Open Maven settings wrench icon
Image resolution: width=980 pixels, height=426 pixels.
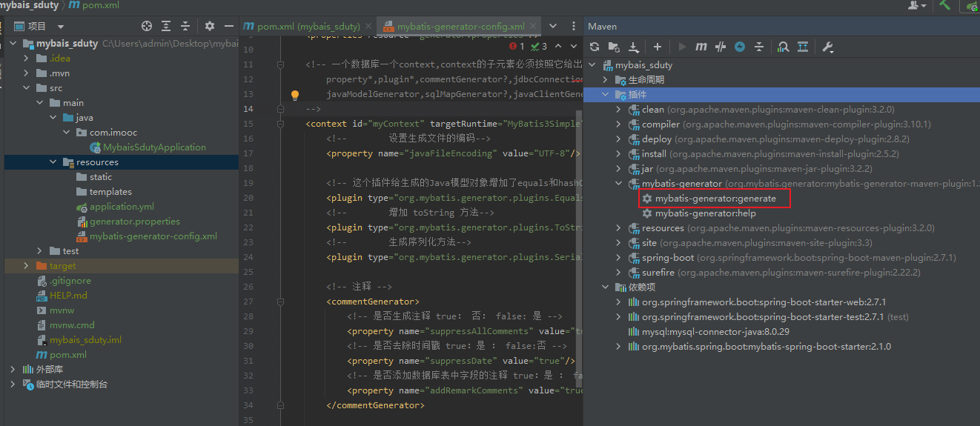(828, 47)
